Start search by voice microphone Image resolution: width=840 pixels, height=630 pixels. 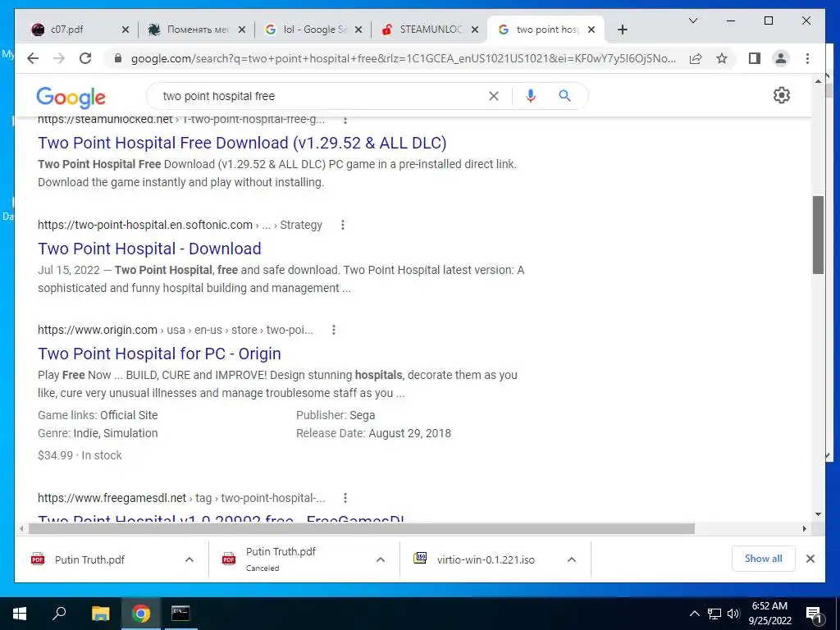[x=531, y=96]
